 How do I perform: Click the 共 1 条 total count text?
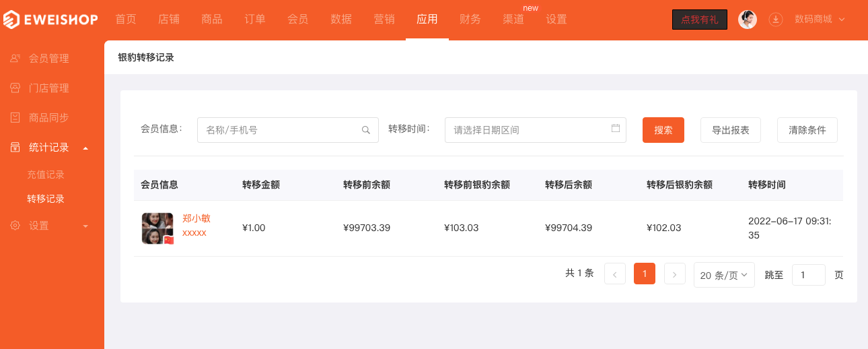[579, 274]
